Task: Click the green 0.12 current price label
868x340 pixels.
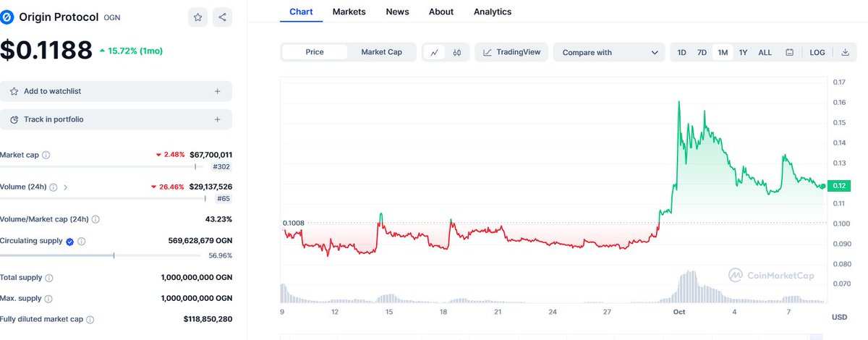Action: tap(839, 186)
